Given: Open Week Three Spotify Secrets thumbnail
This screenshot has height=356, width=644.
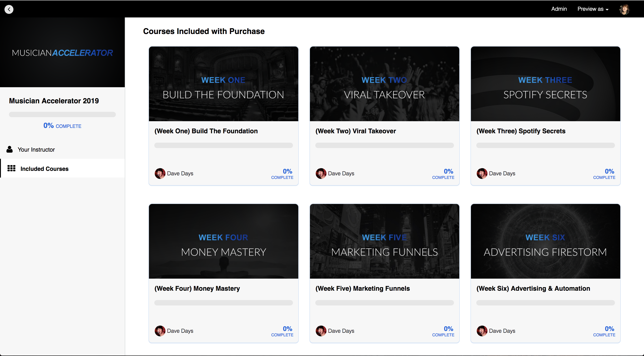Looking at the screenshot, I should pyautogui.click(x=546, y=84).
